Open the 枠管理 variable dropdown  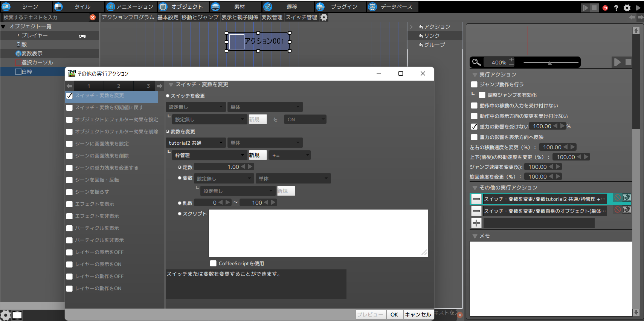point(210,155)
